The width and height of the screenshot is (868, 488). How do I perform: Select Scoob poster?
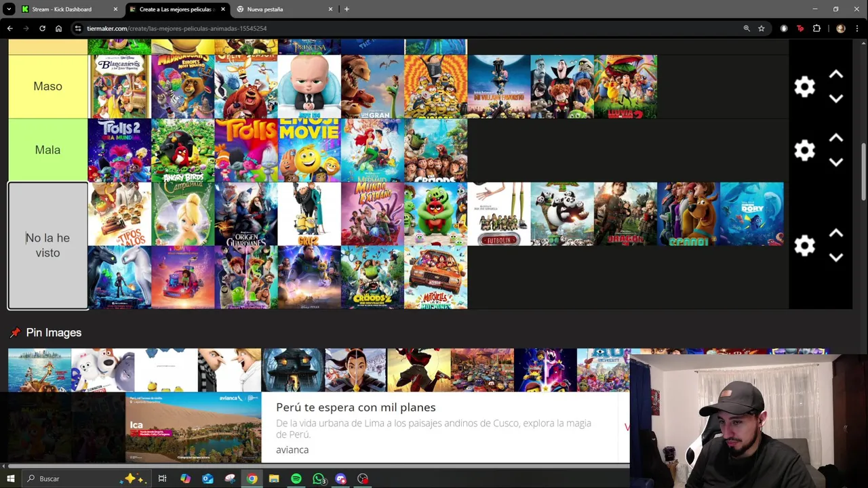click(688, 213)
